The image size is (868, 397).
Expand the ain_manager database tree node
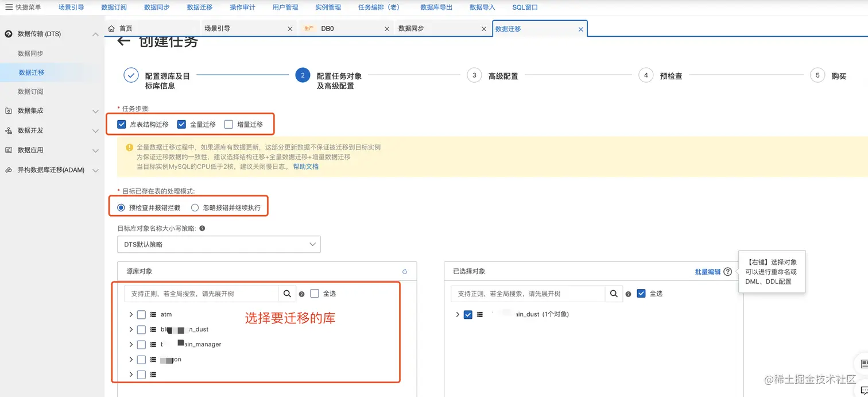pyautogui.click(x=131, y=345)
